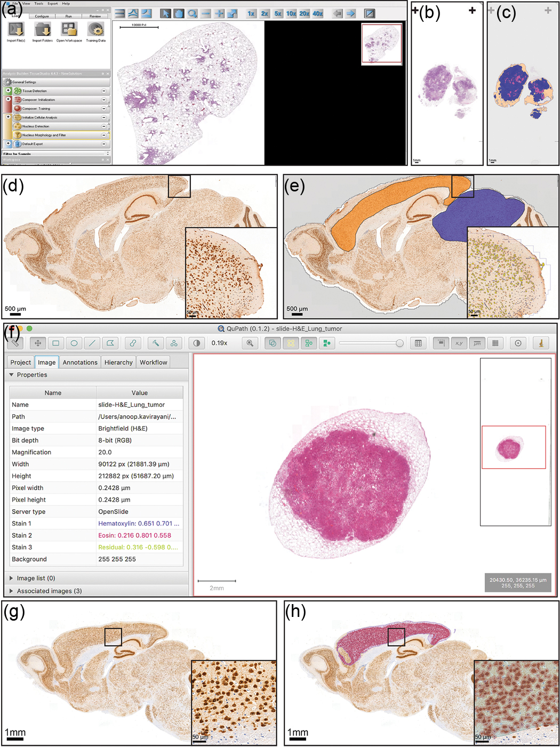
Task: Toggle the overview display button in QuPath
Action: click(441, 343)
